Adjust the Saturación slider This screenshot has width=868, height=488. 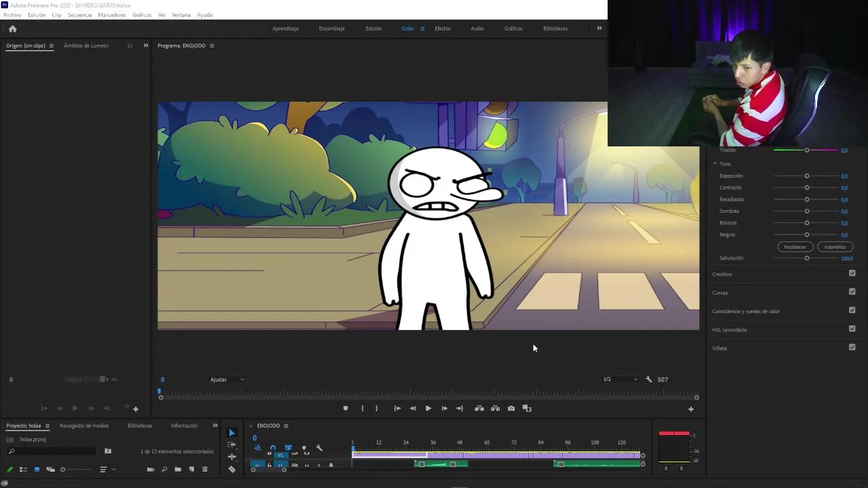coord(807,258)
